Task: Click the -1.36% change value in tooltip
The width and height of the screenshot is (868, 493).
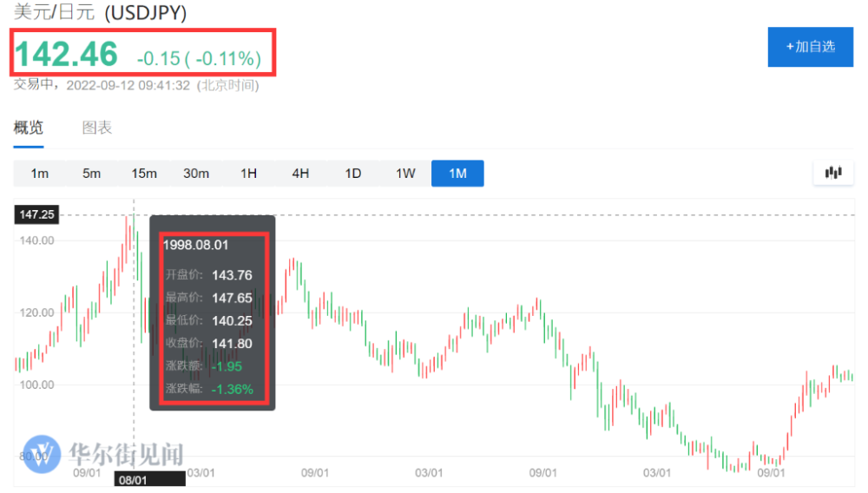Action: (233, 389)
